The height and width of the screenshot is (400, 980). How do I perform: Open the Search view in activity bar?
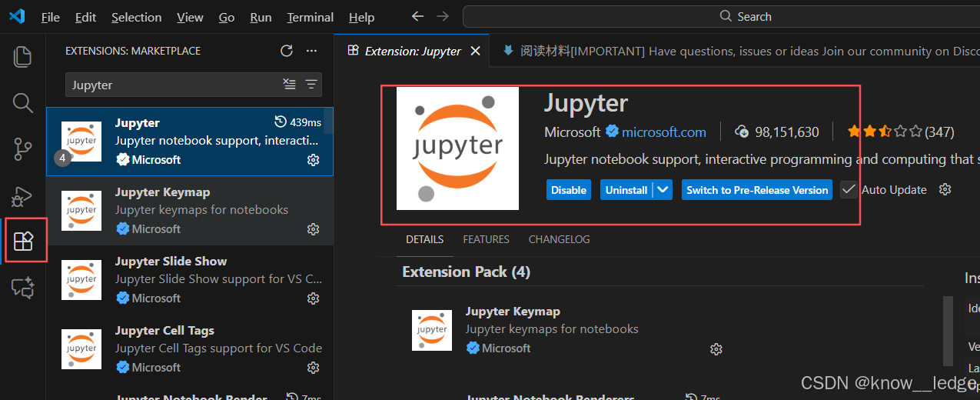point(23,102)
